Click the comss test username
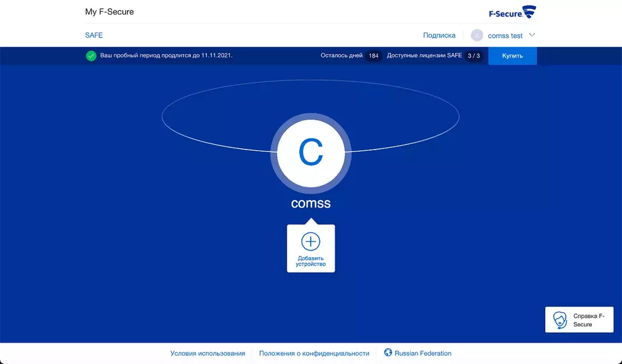The width and height of the screenshot is (622, 364). (505, 36)
